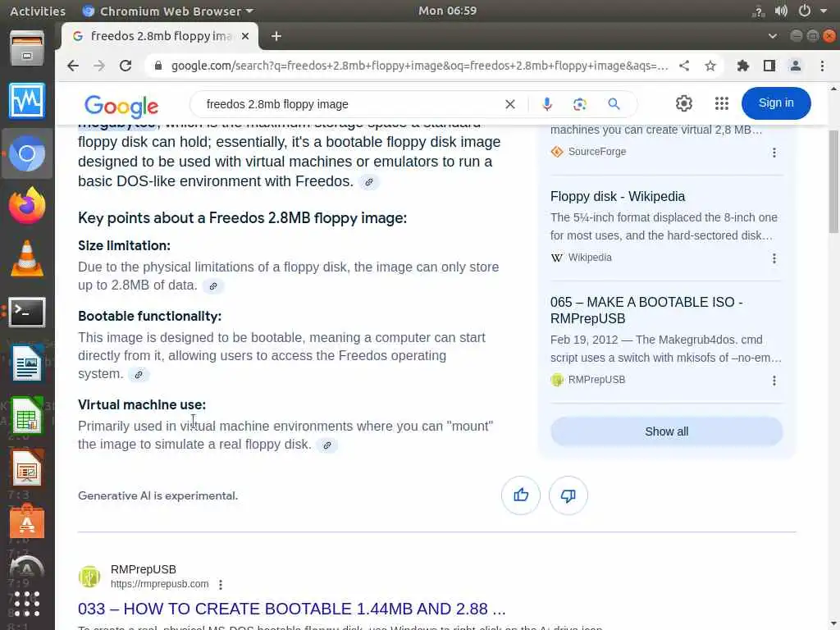The width and height of the screenshot is (840, 630).
Task: Click the network status icon
Action: (x=758, y=11)
